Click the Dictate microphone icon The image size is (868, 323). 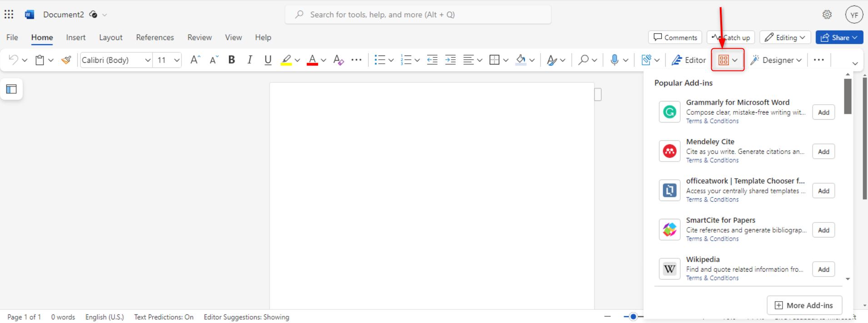pos(614,60)
